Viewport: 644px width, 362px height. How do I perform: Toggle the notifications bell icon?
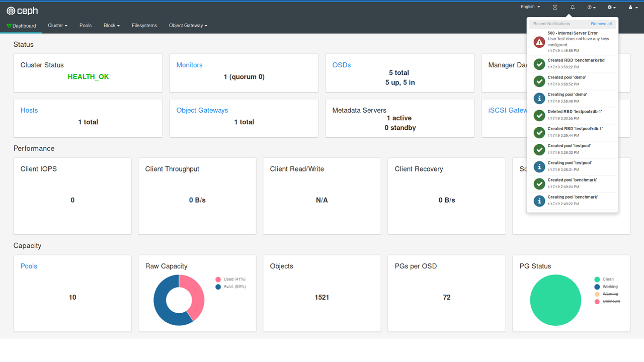[x=573, y=7]
